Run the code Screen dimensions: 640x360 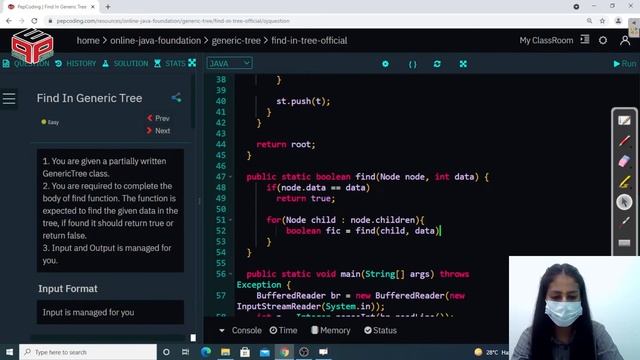point(625,64)
